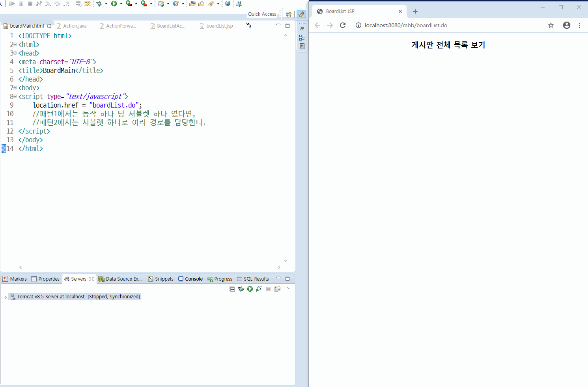The height and width of the screenshot is (387, 588).
Task: Expand the Tomcat v8.5 Server tree node
Action: click(5, 297)
